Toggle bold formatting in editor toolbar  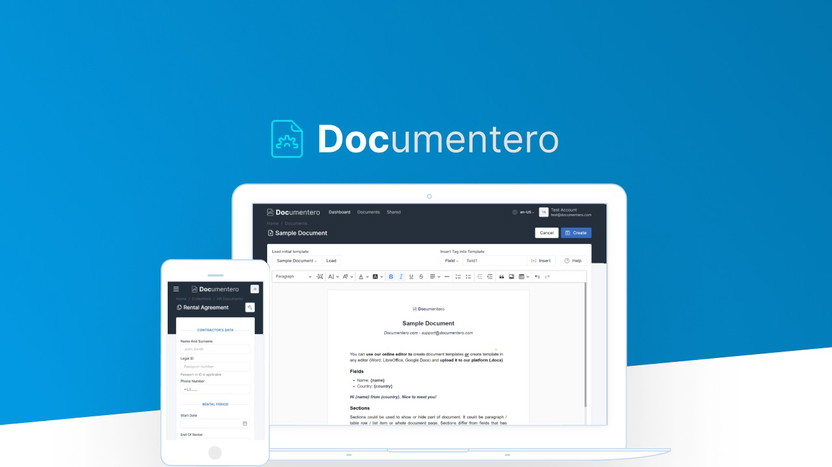[x=391, y=277]
